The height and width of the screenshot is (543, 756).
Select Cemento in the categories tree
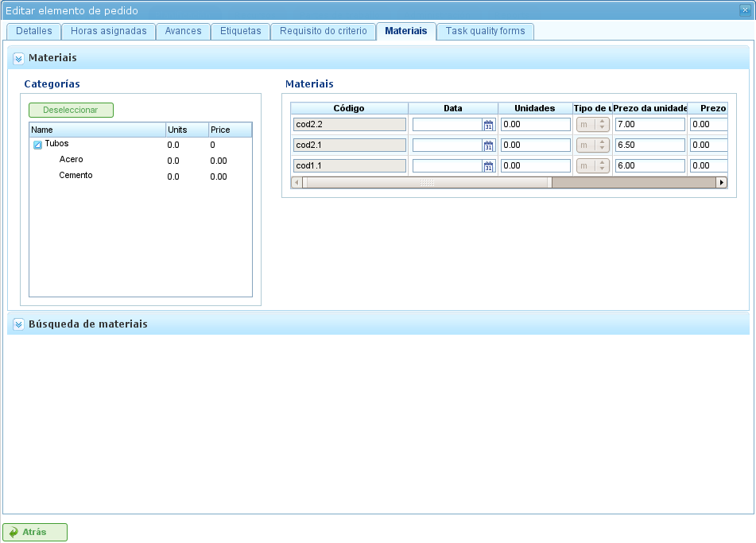(x=76, y=176)
